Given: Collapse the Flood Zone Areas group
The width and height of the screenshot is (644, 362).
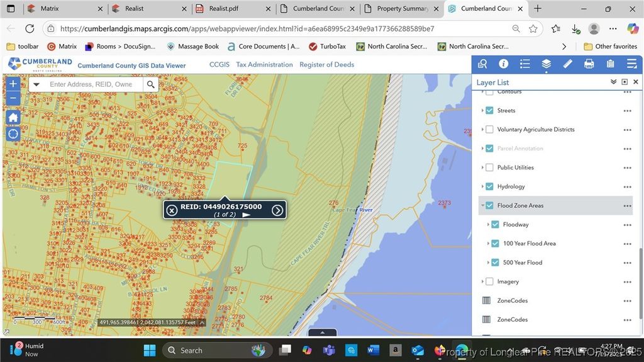Looking at the screenshot, I should coord(482,205).
